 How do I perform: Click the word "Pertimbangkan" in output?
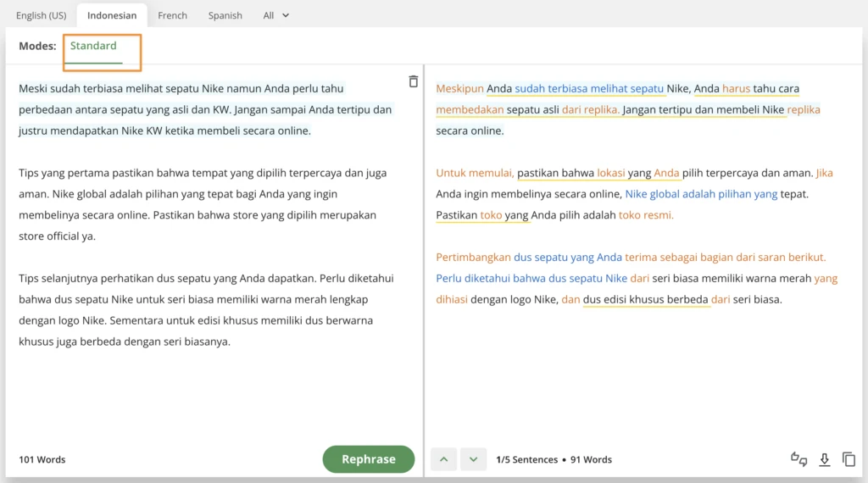[473, 258]
